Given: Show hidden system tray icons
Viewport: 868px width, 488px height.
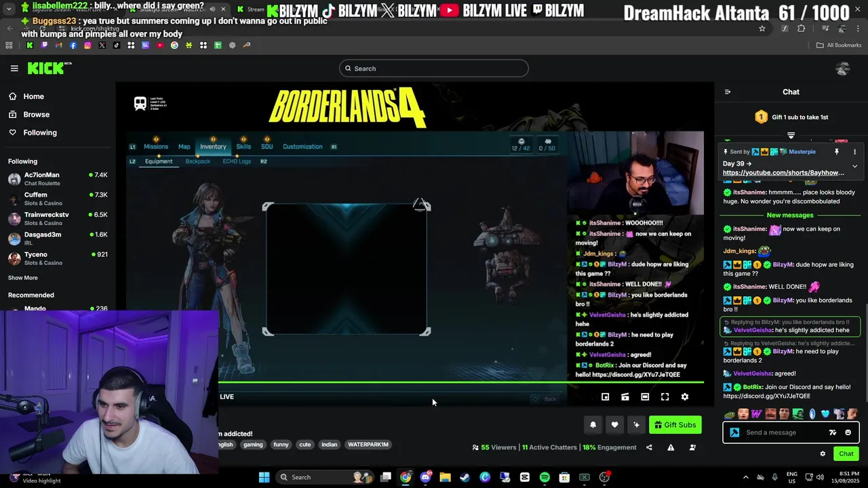Looking at the screenshot, I should point(746,477).
